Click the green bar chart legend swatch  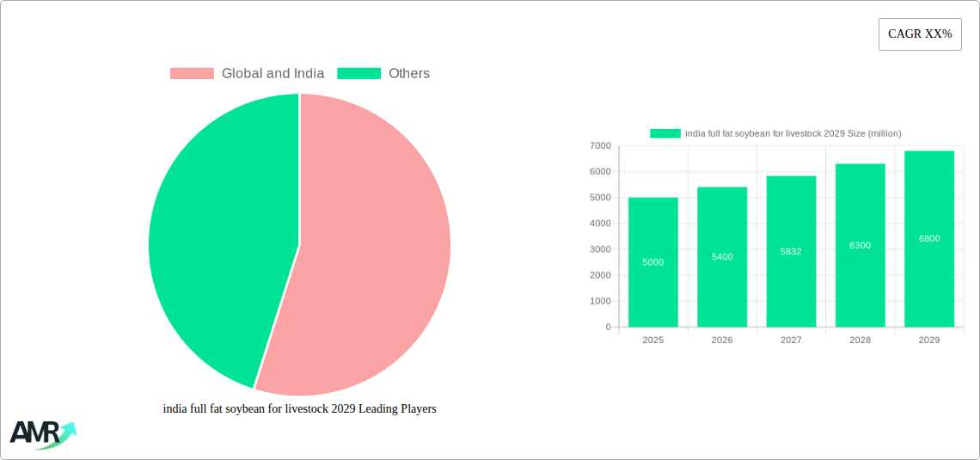point(665,133)
